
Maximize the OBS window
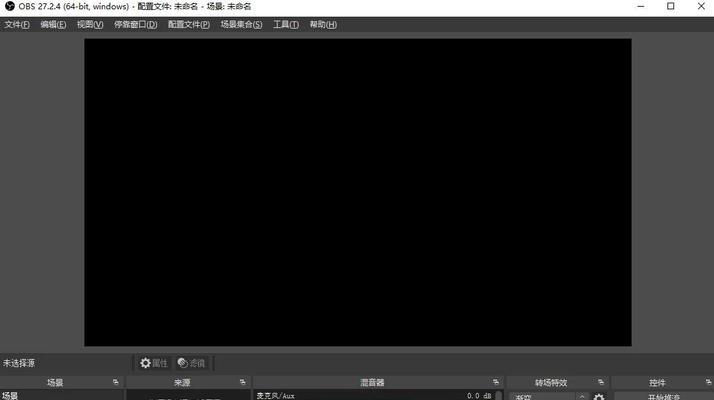coord(671,6)
